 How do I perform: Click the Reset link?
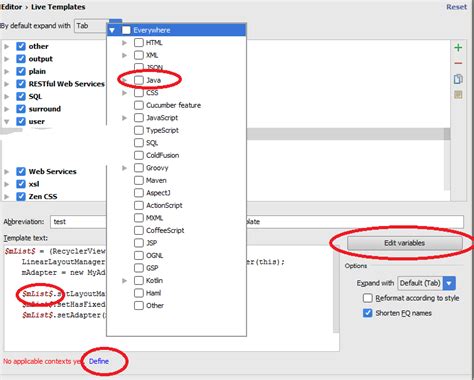pyautogui.click(x=456, y=7)
